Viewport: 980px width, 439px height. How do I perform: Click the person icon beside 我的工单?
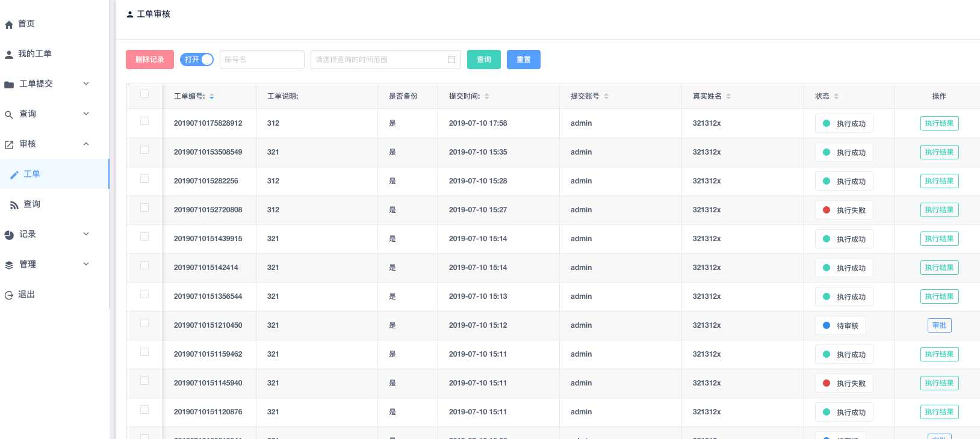click(9, 55)
